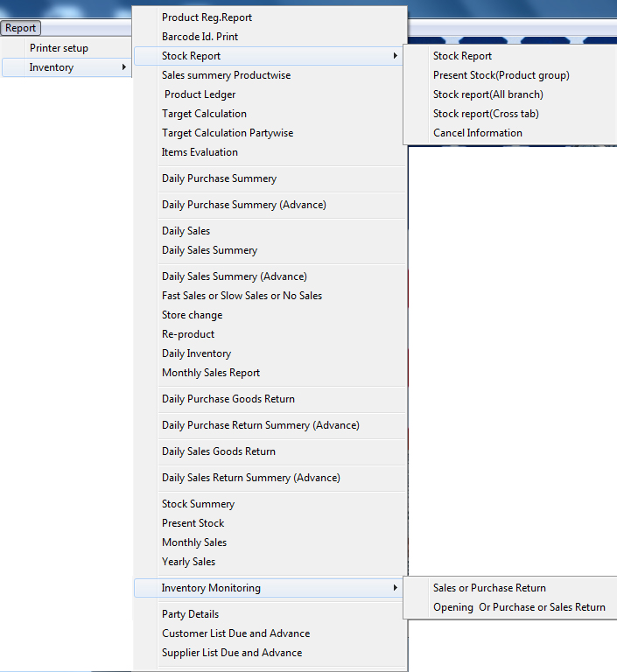Screen dimensions: 617x672
Task: Click Monthly Sales Report
Action: click(211, 373)
